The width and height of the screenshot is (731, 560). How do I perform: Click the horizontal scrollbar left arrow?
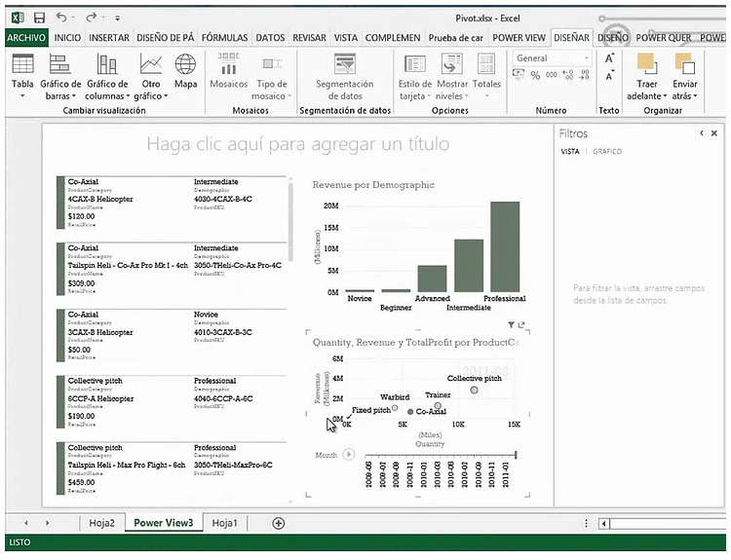(603, 524)
